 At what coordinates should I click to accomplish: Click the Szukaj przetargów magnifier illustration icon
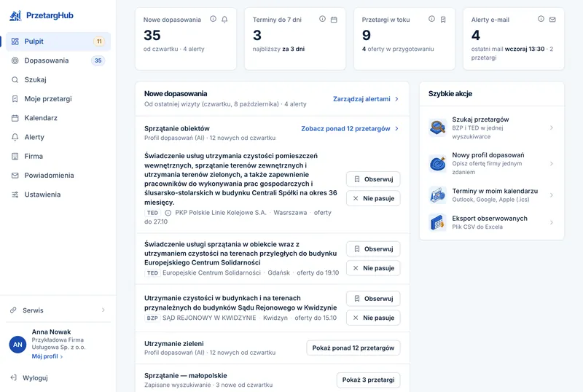[437, 128]
